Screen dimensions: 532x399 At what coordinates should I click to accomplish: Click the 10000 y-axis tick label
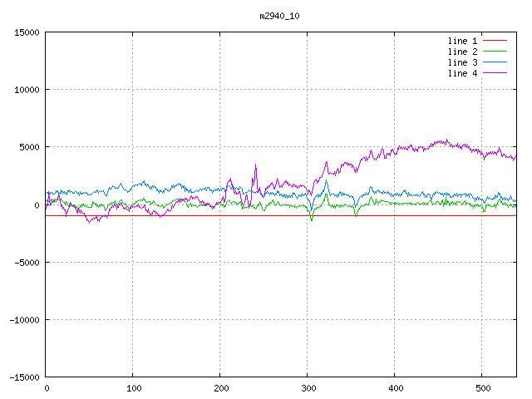pos(26,90)
